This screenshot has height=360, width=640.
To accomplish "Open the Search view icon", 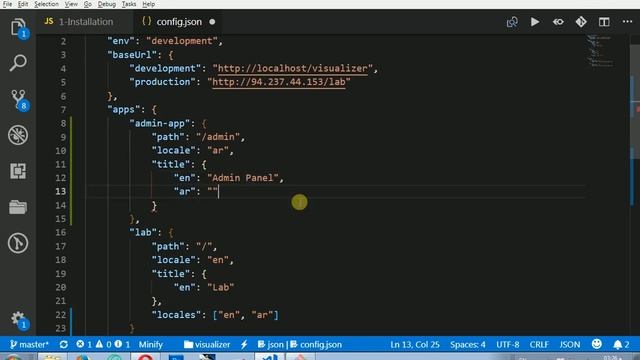I will (x=18, y=63).
